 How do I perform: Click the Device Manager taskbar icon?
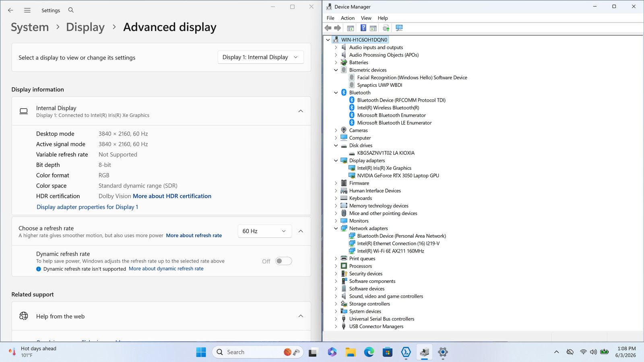coord(424,352)
